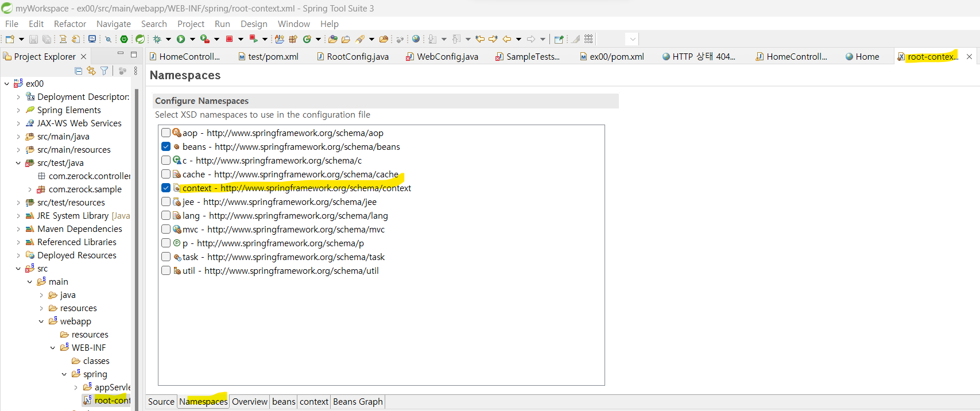The width and height of the screenshot is (980, 411).
Task: Expand the Maven Dependencies node
Action: tap(18, 229)
